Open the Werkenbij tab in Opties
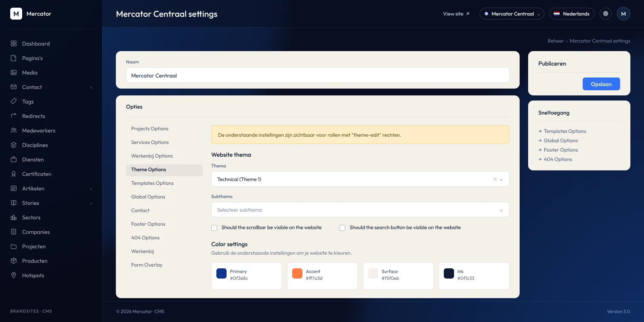The width and height of the screenshot is (644, 322). point(164,251)
